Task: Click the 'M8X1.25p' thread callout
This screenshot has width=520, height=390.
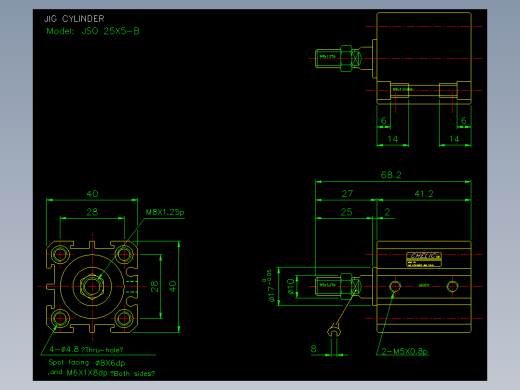Action: pyautogui.click(x=165, y=212)
